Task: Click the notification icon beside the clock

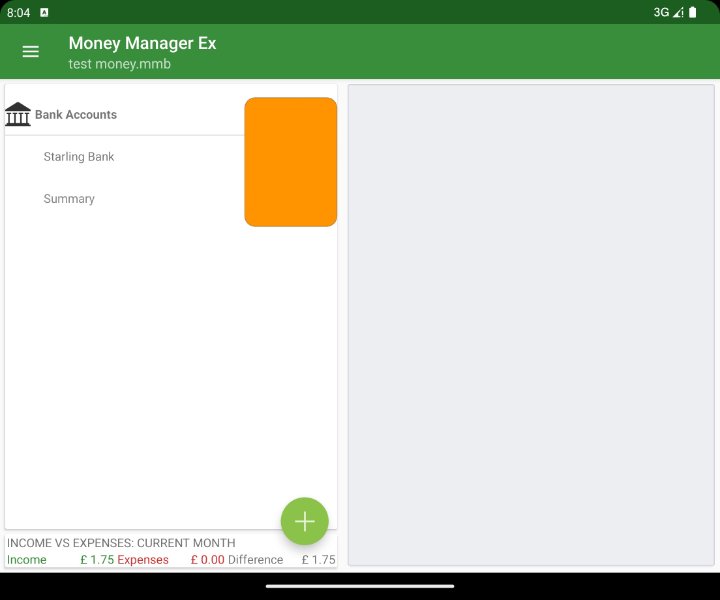Action: 44,12
